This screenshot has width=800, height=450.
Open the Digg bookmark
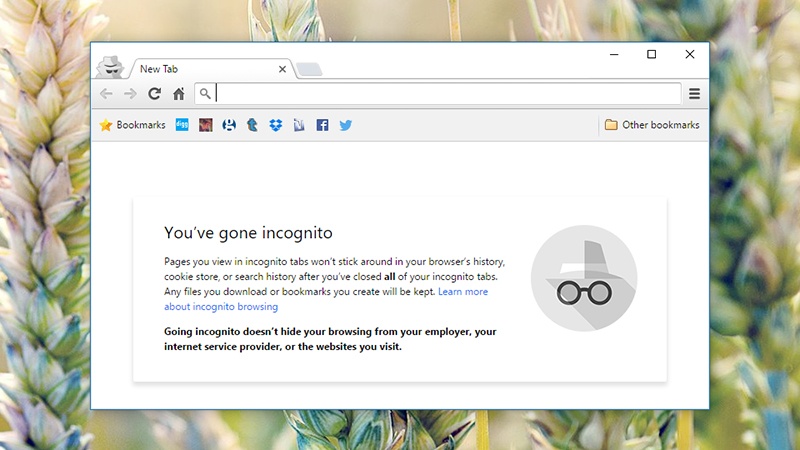pyautogui.click(x=182, y=125)
